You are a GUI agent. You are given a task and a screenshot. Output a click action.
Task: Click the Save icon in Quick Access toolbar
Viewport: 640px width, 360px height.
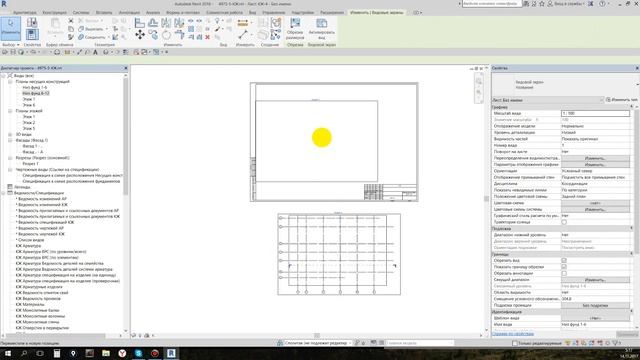tap(13, 52)
